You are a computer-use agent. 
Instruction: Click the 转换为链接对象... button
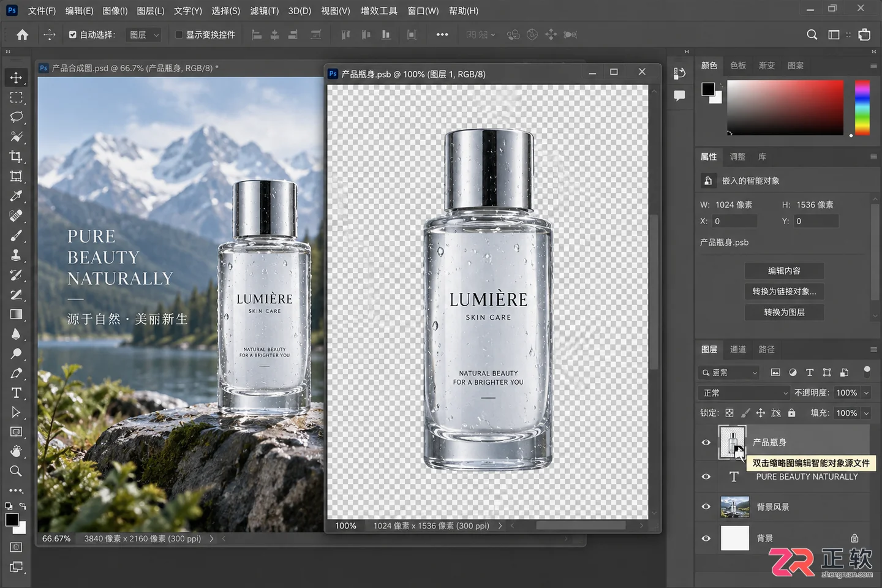784,292
